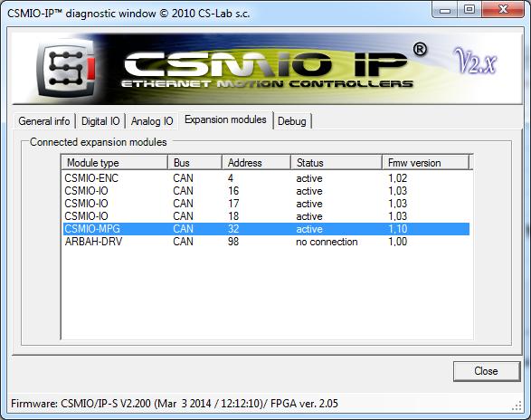This screenshot has width=531, height=420.
Task: Click the Bus column header
Action: 194,162
